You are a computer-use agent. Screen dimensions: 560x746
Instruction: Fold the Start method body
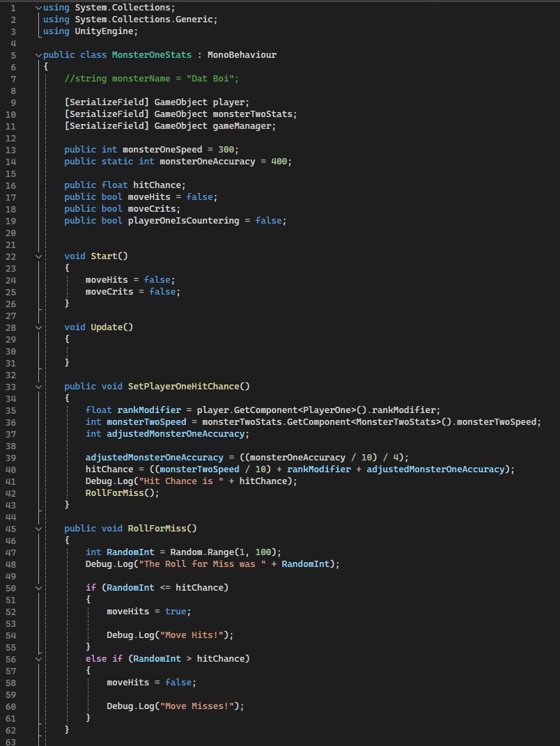(x=38, y=256)
